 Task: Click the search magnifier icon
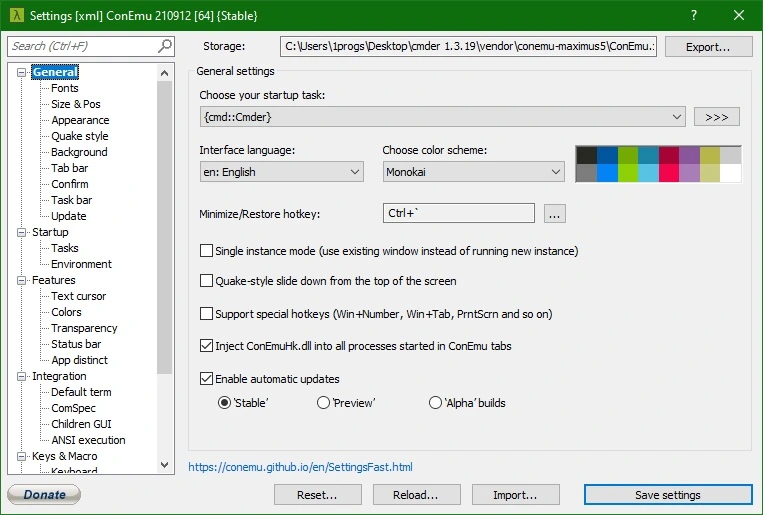(165, 46)
